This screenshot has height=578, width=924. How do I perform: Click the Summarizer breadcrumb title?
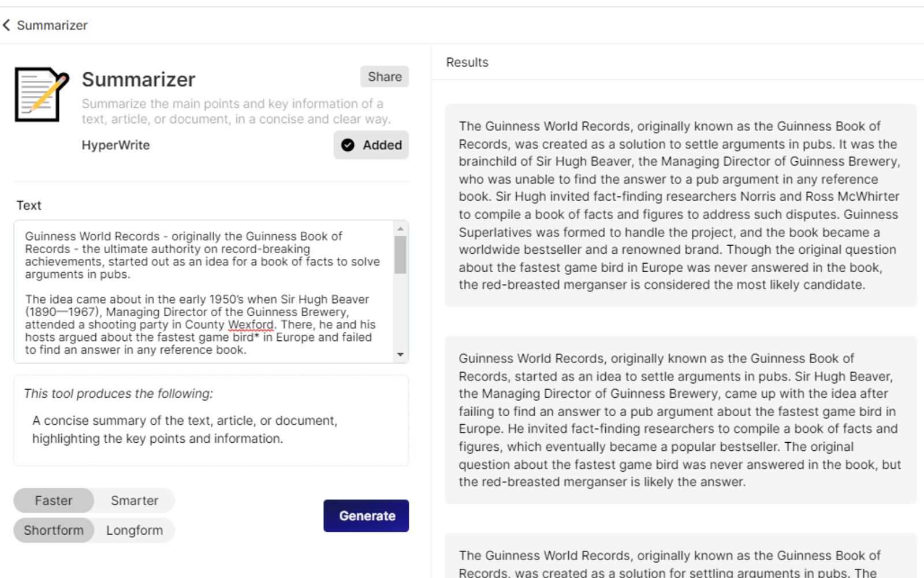(52, 25)
